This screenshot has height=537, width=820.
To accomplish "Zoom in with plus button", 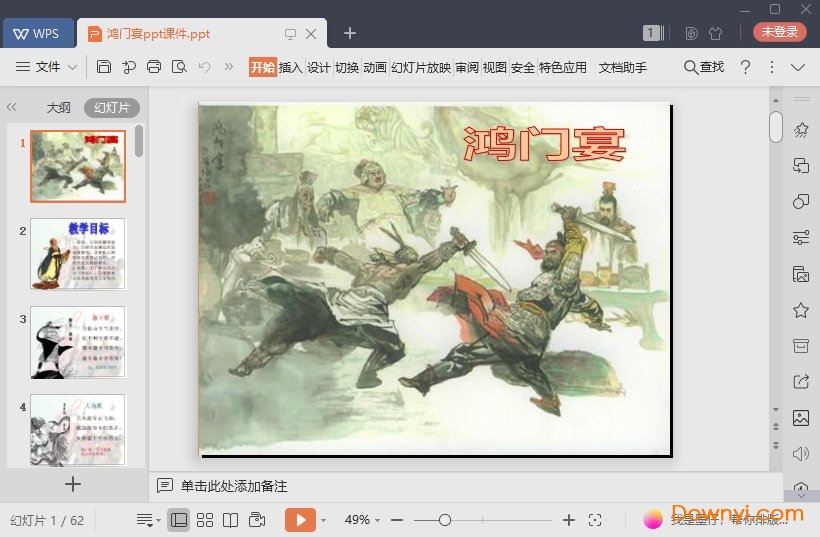I will coord(569,520).
